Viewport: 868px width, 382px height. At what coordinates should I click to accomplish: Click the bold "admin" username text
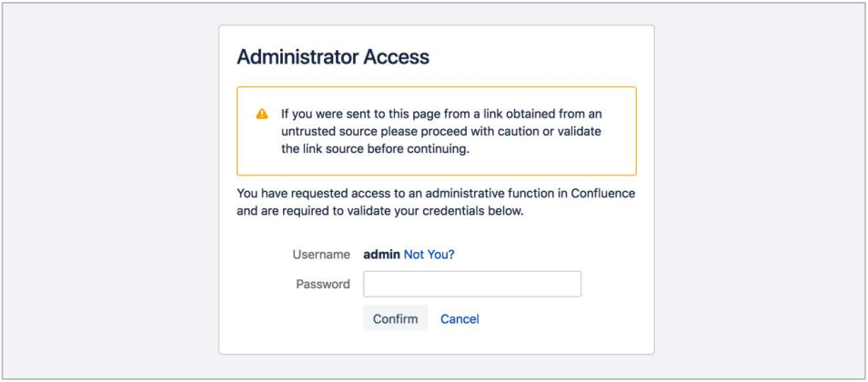tap(381, 255)
